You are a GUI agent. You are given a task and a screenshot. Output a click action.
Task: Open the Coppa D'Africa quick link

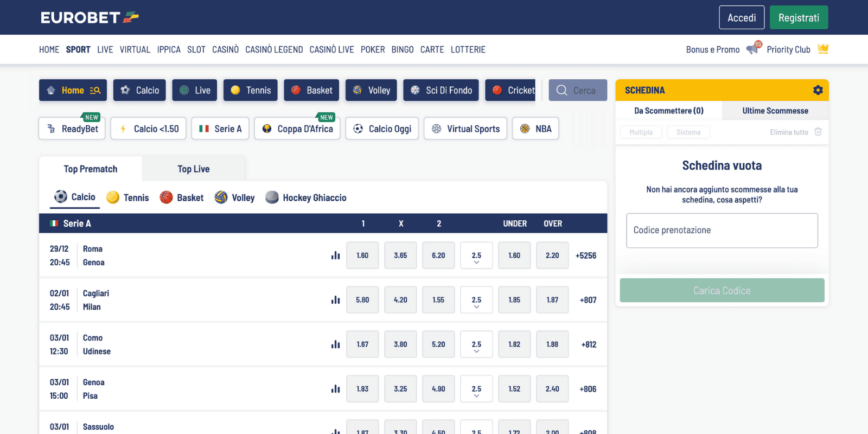click(x=297, y=129)
